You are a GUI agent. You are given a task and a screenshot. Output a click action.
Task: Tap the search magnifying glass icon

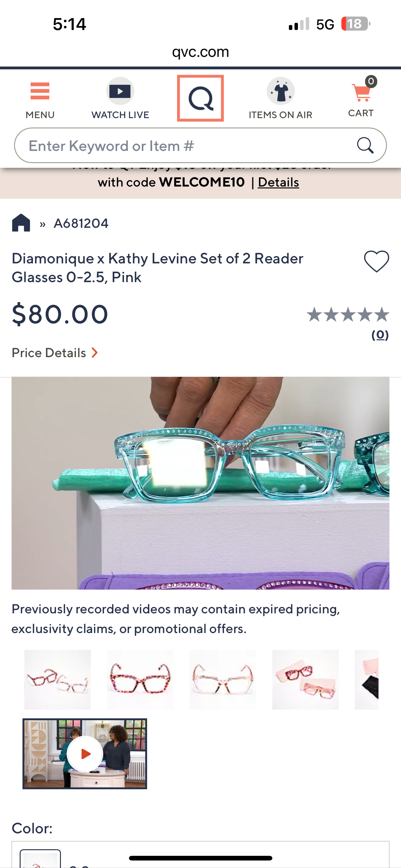pos(365,146)
